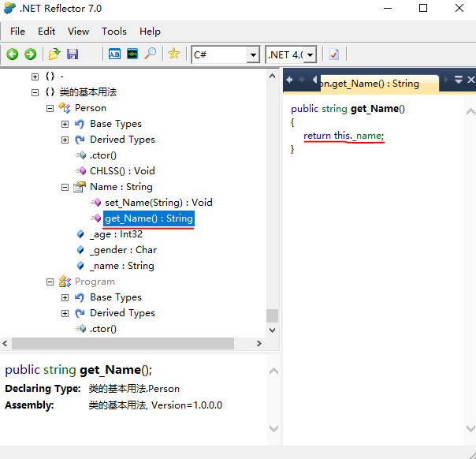Click the _gender field icon
The height and width of the screenshot is (459, 476).
[80, 250]
